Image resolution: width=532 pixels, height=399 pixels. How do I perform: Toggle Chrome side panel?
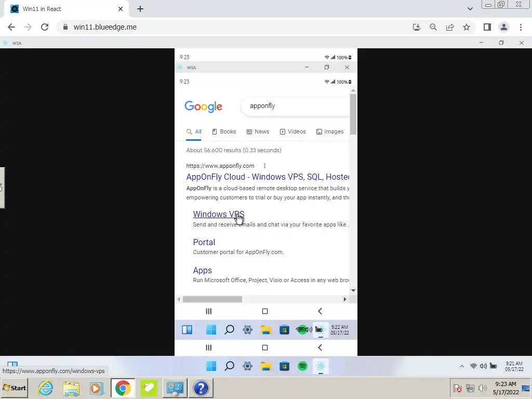coord(487,27)
